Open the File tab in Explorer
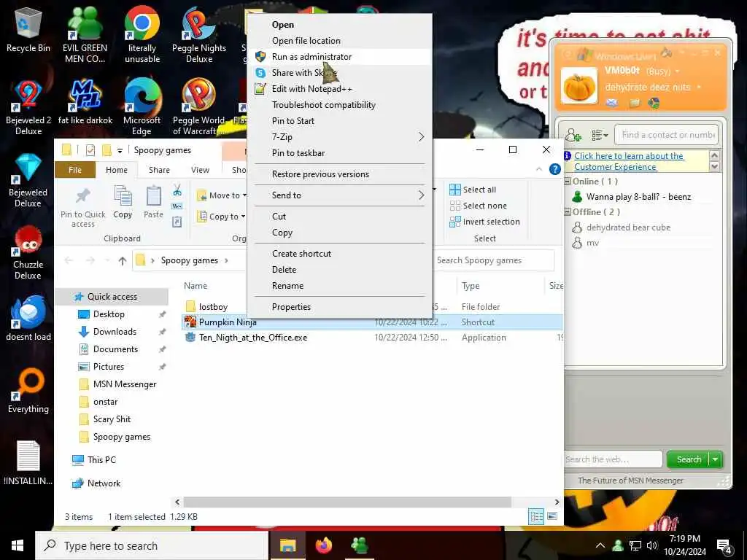The height and width of the screenshot is (560, 747). pos(75,169)
